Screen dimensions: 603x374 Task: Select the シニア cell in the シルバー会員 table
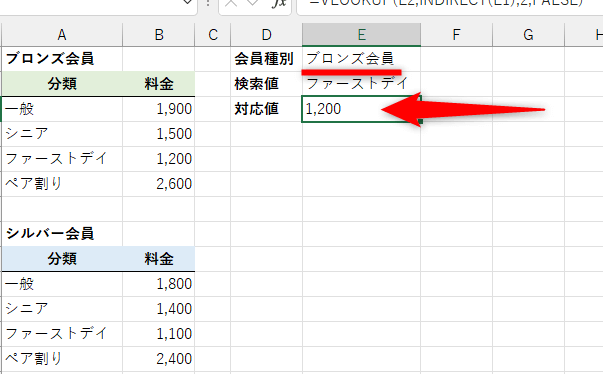click(62, 309)
